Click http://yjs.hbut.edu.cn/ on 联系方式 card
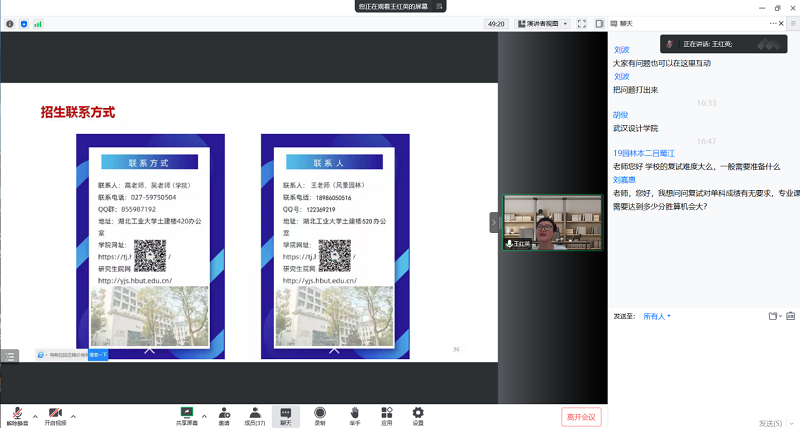The image size is (800, 428). click(x=135, y=281)
